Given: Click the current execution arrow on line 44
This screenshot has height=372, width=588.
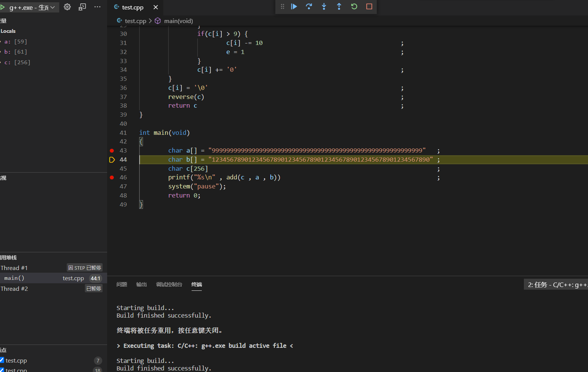Looking at the screenshot, I should (x=112, y=160).
